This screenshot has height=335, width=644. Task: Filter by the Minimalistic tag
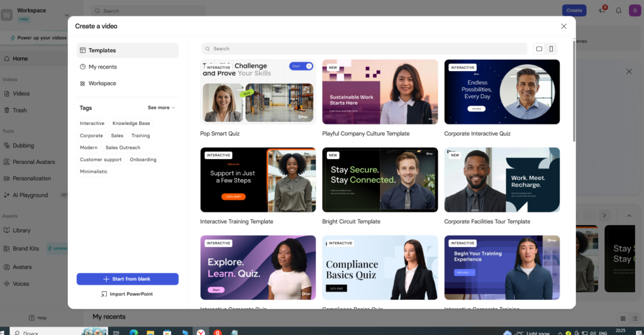click(94, 171)
